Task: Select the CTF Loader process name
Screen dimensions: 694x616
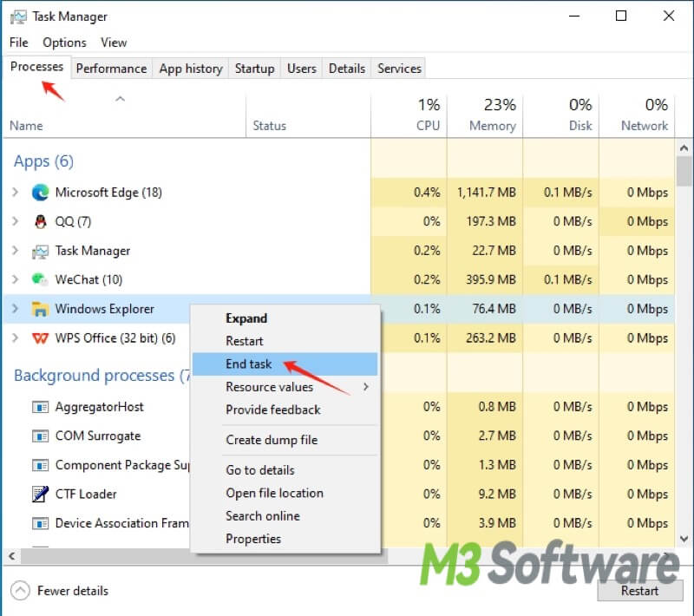Action: 86,494
